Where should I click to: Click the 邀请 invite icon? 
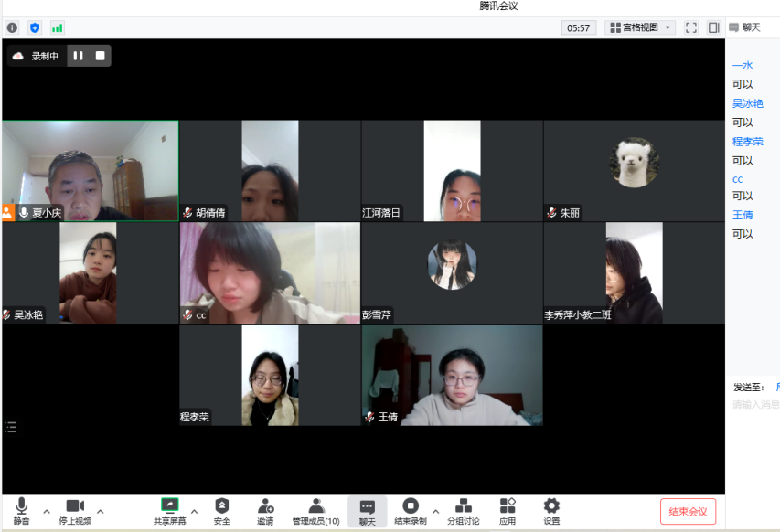tap(265, 511)
